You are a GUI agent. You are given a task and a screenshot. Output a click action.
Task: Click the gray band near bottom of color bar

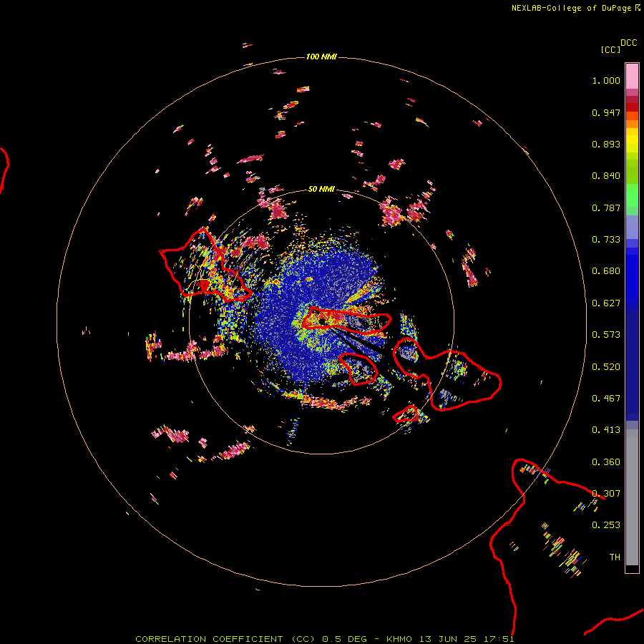tap(632, 497)
